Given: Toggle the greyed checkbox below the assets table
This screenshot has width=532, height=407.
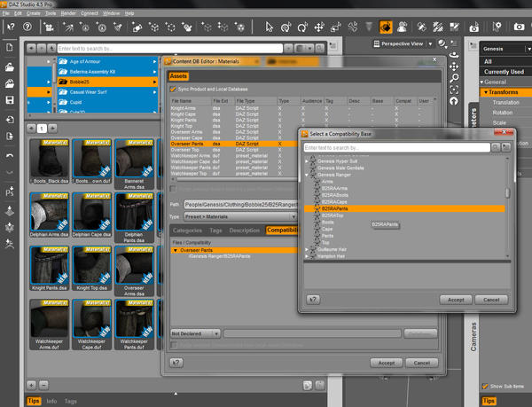Looking at the screenshot, I should click(173, 189).
